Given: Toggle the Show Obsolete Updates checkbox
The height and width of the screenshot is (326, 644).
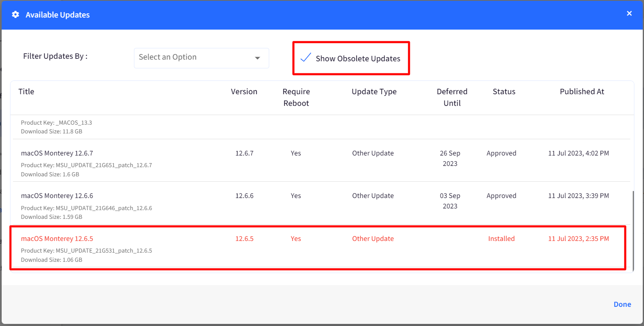Looking at the screenshot, I should click(306, 58).
